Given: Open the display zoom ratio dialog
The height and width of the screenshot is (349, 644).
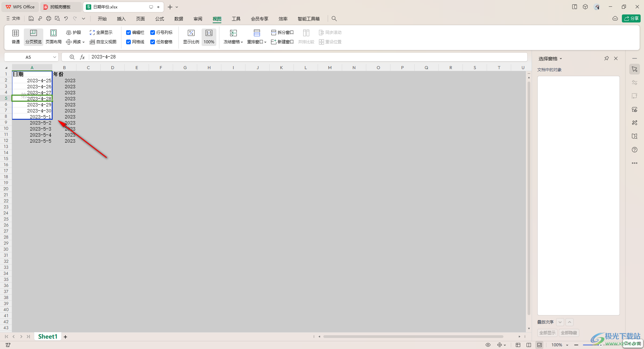Looking at the screenshot, I should [x=191, y=37].
